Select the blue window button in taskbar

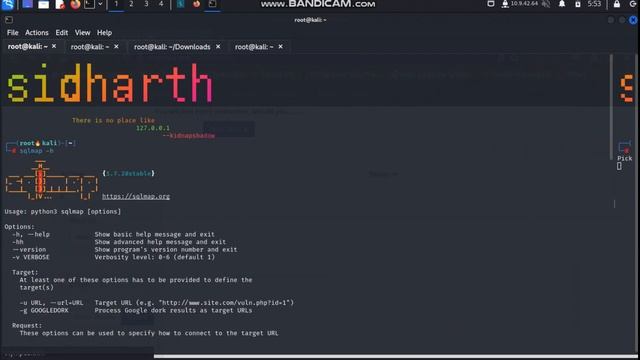click(180, 4)
